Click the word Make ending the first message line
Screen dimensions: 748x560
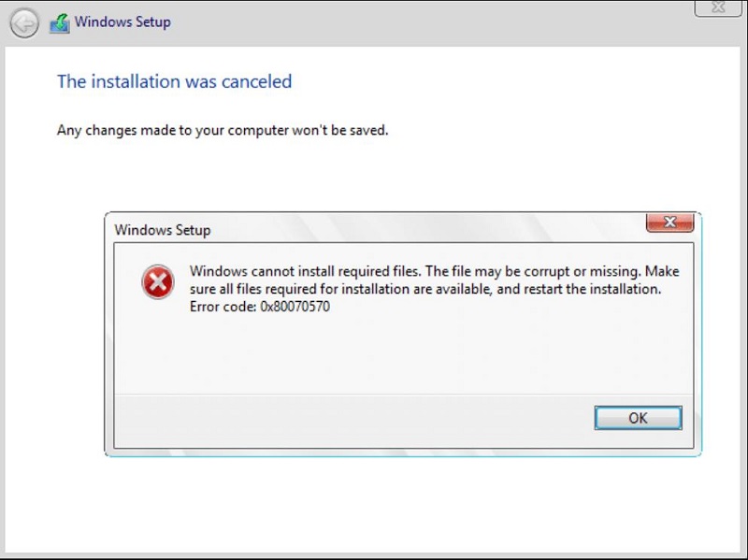(x=662, y=271)
